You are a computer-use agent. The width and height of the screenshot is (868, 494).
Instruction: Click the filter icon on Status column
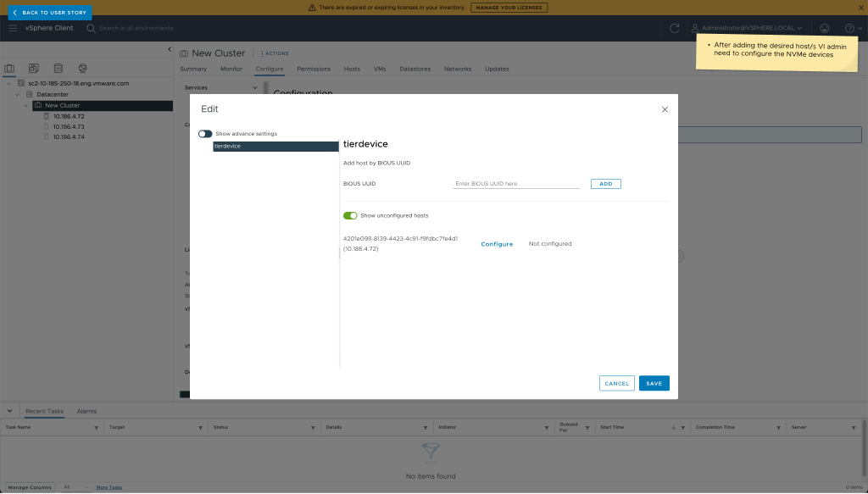pyautogui.click(x=312, y=427)
